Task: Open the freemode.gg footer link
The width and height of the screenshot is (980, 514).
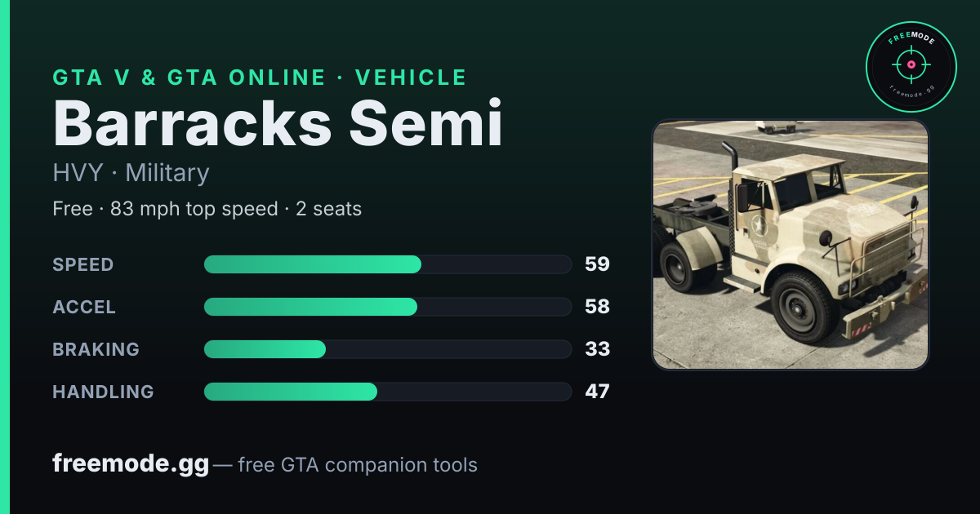Action: coord(131,464)
